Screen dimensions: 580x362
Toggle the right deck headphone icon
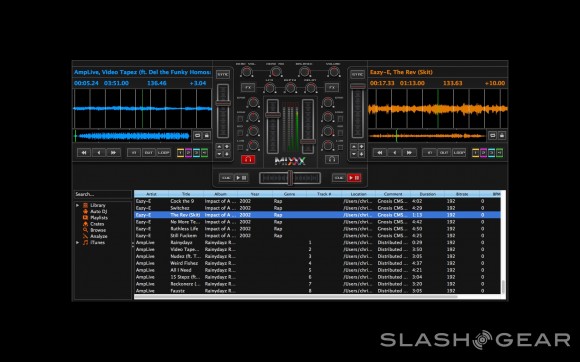(332, 159)
